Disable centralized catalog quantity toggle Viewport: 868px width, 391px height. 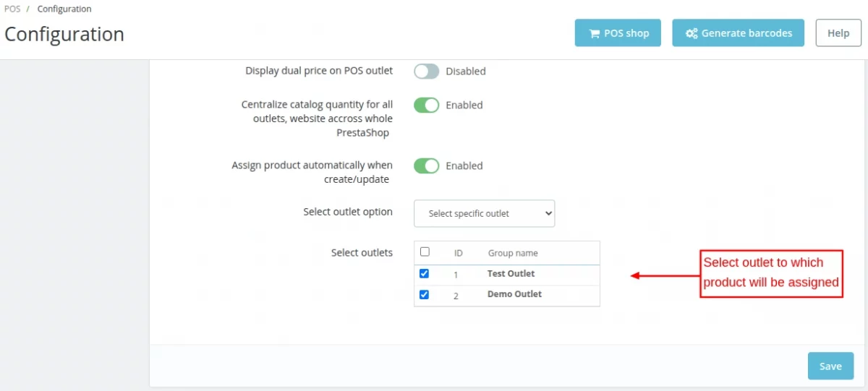click(426, 106)
